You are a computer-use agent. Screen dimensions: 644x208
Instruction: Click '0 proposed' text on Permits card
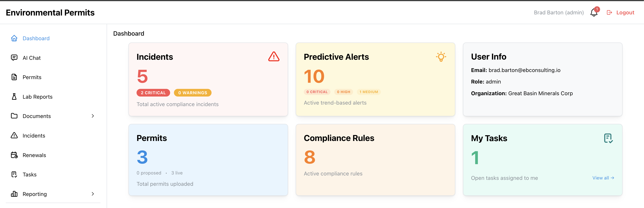point(149,173)
